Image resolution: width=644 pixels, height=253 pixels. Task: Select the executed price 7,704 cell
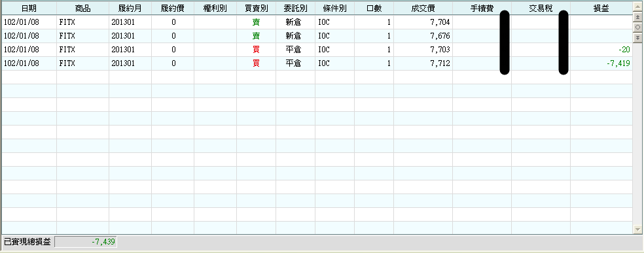point(423,22)
